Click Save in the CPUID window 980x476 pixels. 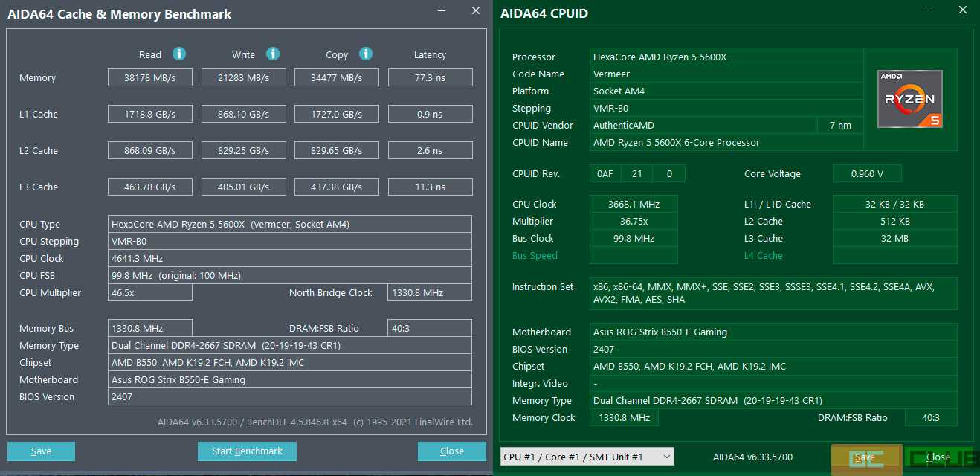865,457
